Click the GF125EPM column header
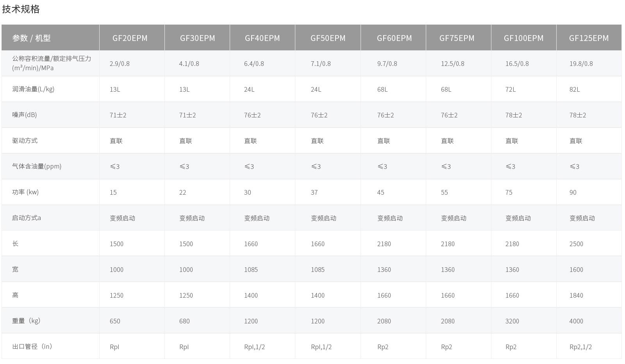The image size is (625, 364). click(589, 38)
